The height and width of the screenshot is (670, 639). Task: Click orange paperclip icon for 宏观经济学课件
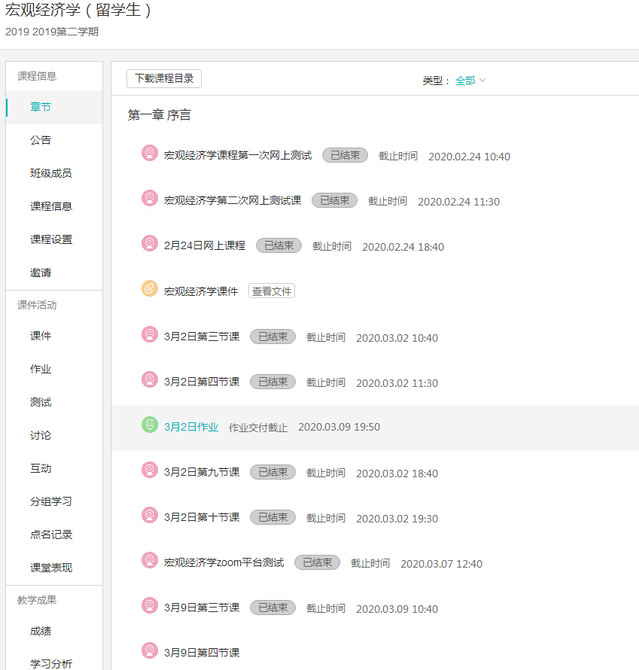pos(149,290)
